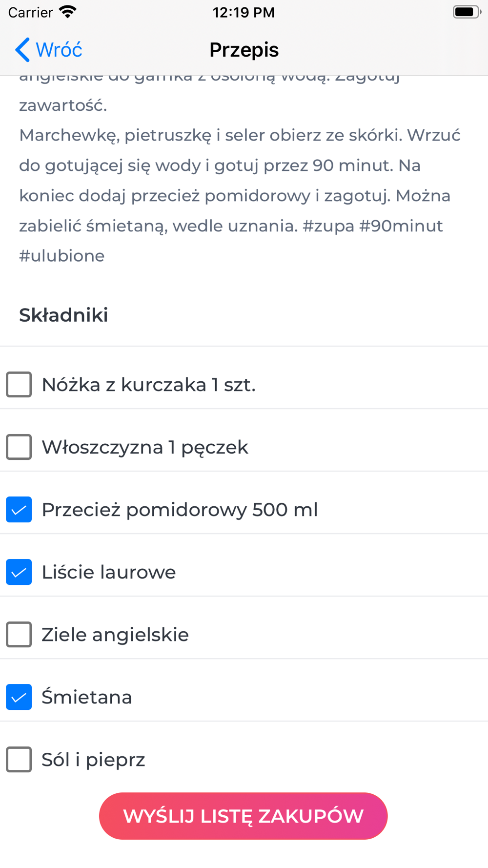488x868 pixels.
Task: Check the Ziele angielskie checkbox
Action: point(19,635)
